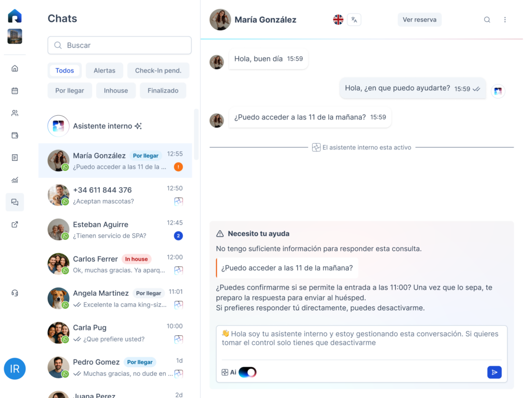Click the Buscar search field
Image resolution: width=532 pixels, height=398 pixels.
[x=119, y=45]
